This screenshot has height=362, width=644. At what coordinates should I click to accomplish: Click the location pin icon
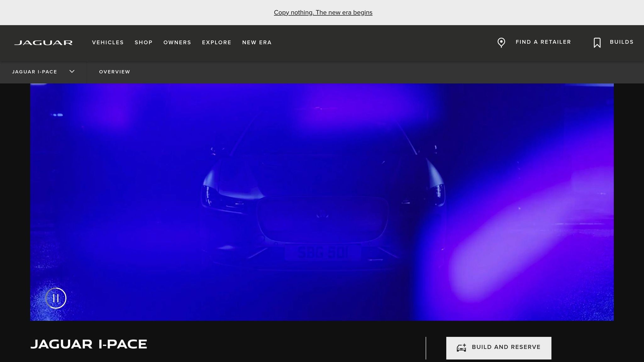click(501, 42)
